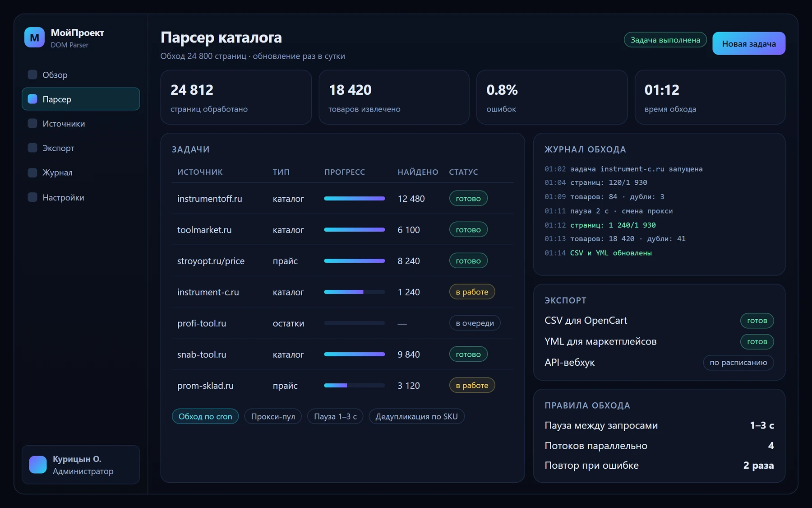Toggle the Пауза 1–3 с chip
This screenshot has width=812, height=508.
pyautogui.click(x=335, y=416)
